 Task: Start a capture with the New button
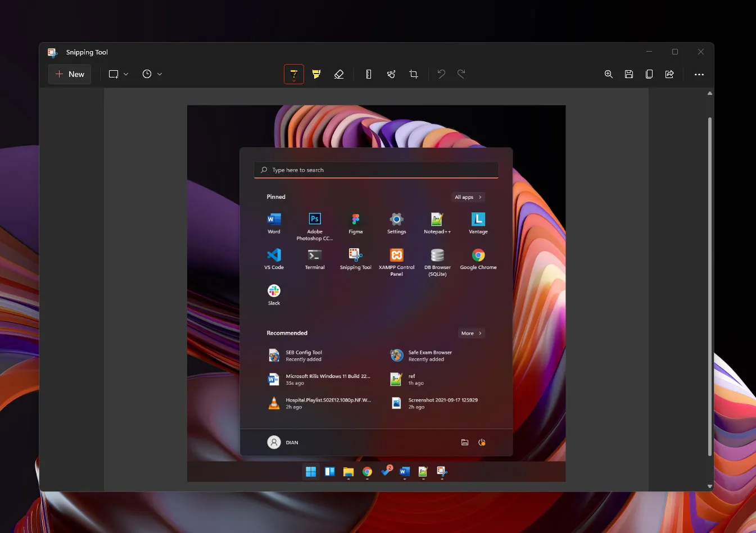[69, 74]
